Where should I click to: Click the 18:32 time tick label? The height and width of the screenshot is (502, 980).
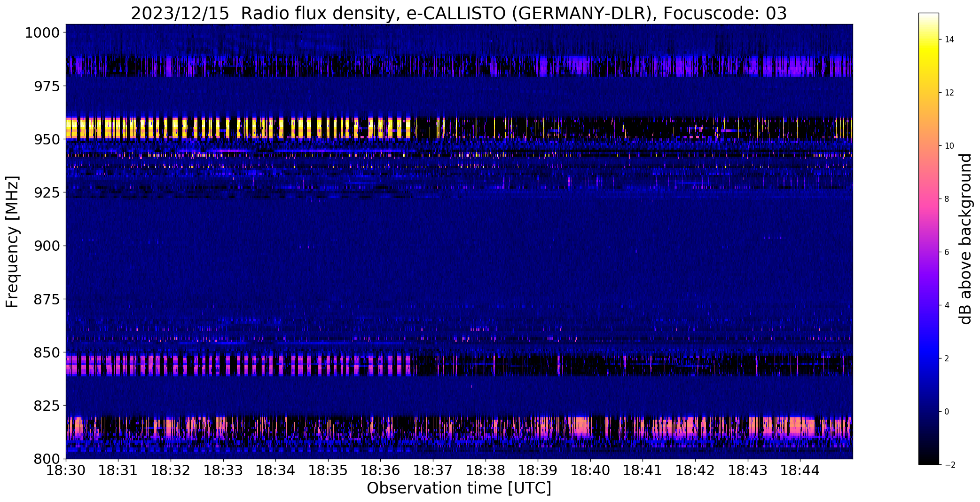tap(171, 470)
